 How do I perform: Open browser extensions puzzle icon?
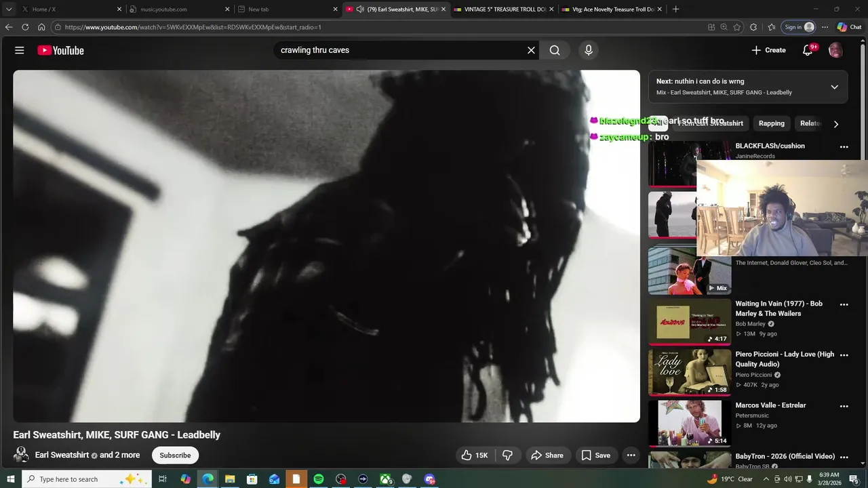[x=753, y=27]
